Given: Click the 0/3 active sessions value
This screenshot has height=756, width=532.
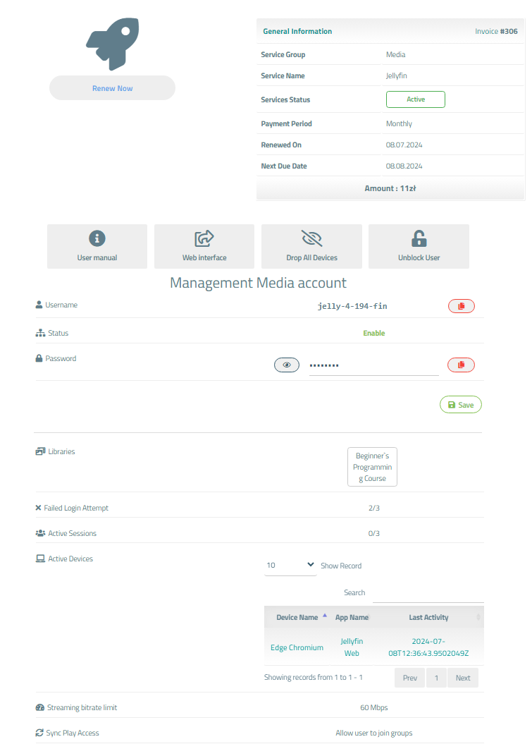Looking at the screenshot, I should pyautogui.click(x=374, y=533).
